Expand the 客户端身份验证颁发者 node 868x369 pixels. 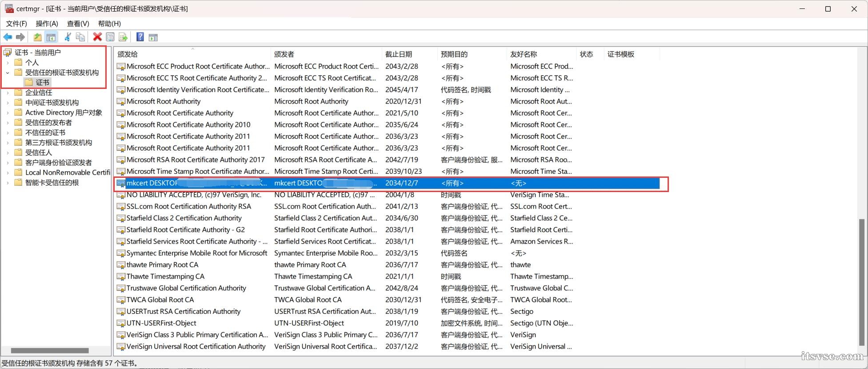click(8, 163)
